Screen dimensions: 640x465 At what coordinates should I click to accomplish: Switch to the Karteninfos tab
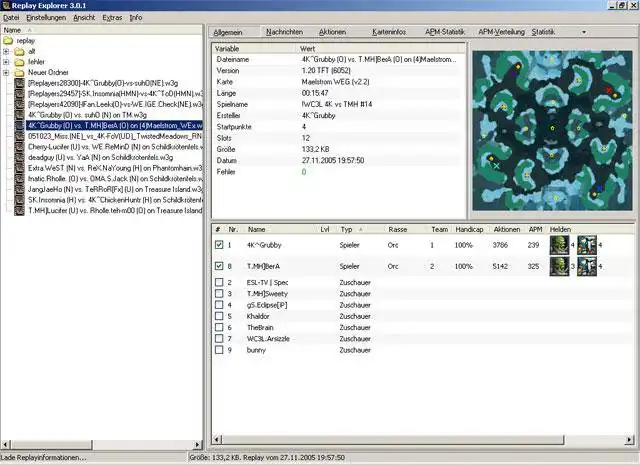pos(389,32)
